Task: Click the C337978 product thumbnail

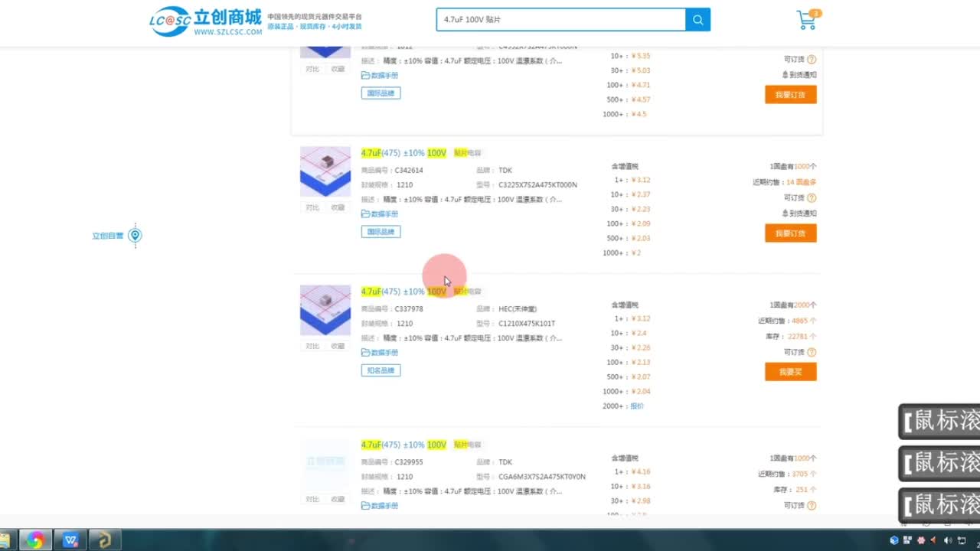Action: coord(325,310)
